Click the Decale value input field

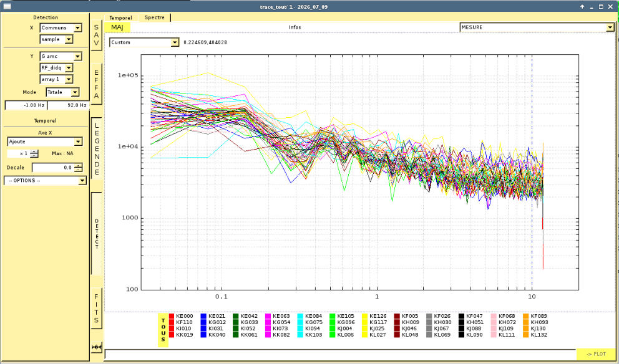click(x=53, y=168)
